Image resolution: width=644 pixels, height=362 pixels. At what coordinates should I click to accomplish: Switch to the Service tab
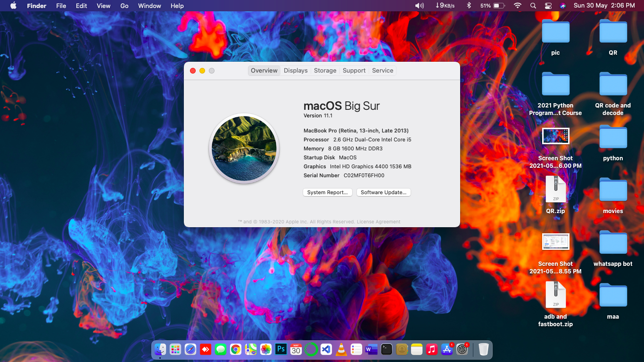(x=383, y=70)
